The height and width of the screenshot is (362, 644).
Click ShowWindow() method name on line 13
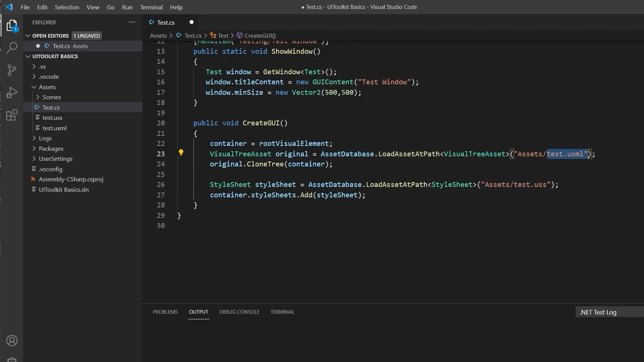click(292, 51)
